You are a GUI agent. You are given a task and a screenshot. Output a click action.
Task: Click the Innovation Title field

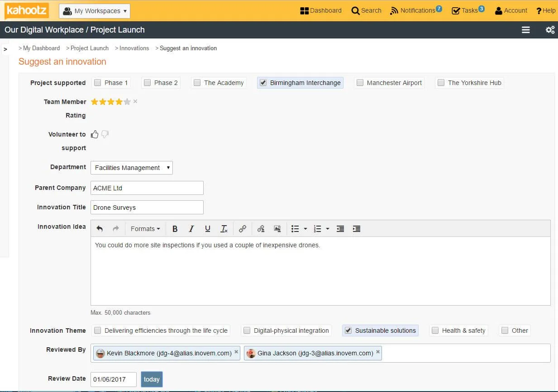pos(147,208)
